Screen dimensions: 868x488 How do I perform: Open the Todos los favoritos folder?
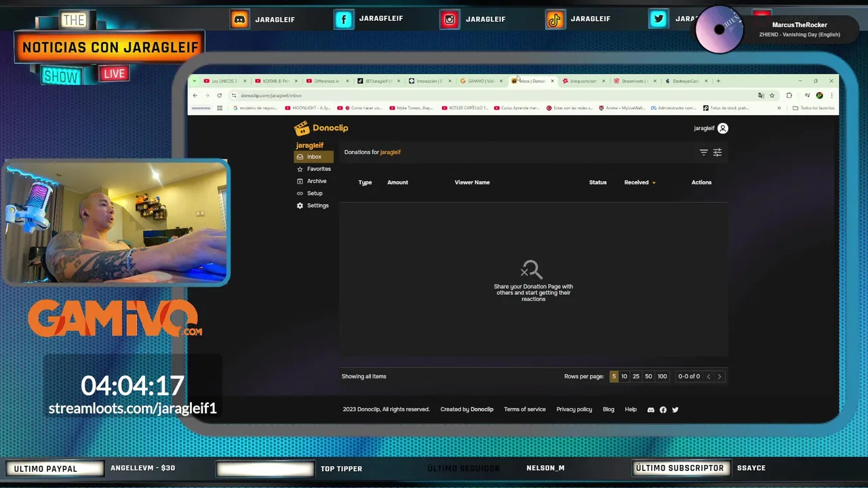[814, 108]
